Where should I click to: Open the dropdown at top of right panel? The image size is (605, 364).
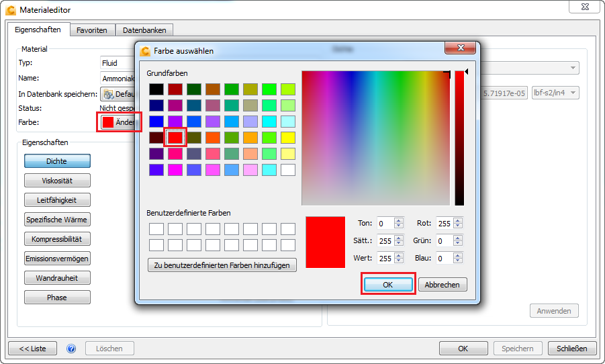[530, 68]
